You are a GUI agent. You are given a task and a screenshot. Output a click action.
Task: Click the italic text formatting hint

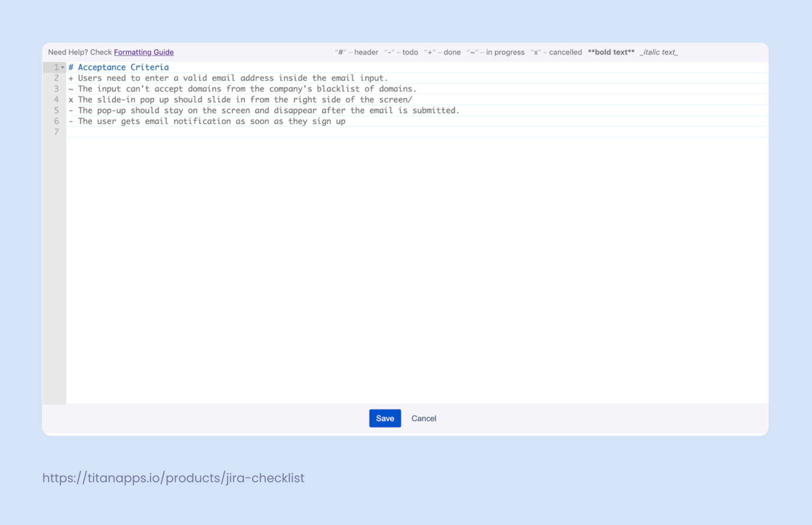point(659,52)
